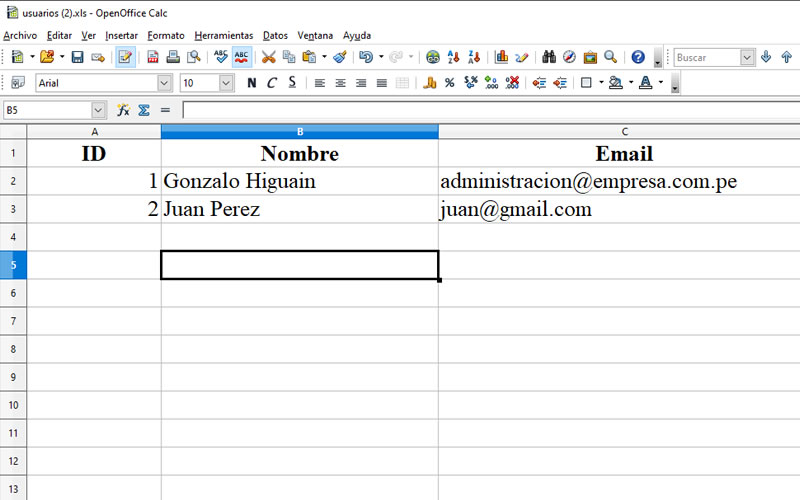Open the Hyperlink dialog icon
Screen dimensions: 800x500
pyautogui.click(x=433, y=57)
